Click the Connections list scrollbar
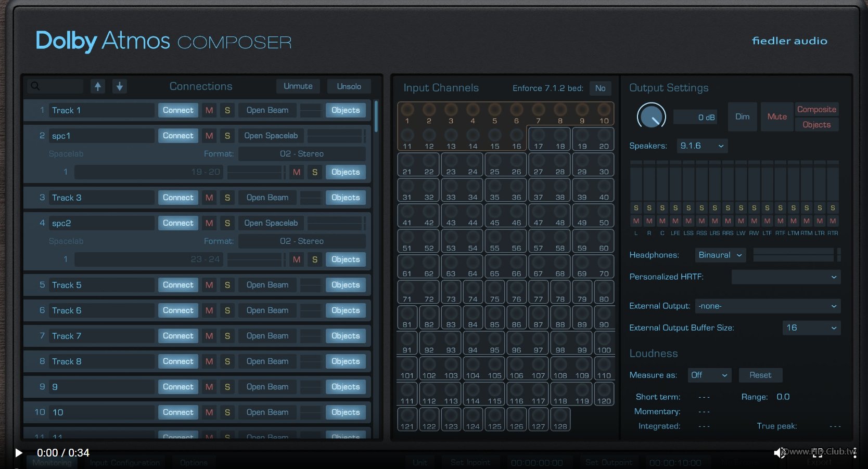 (x=376, y=116)
